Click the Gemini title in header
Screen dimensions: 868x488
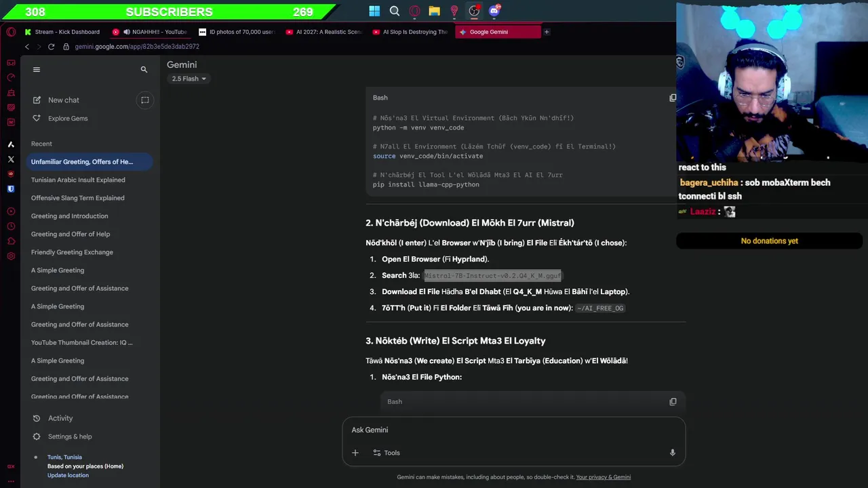tap(182, 64)
